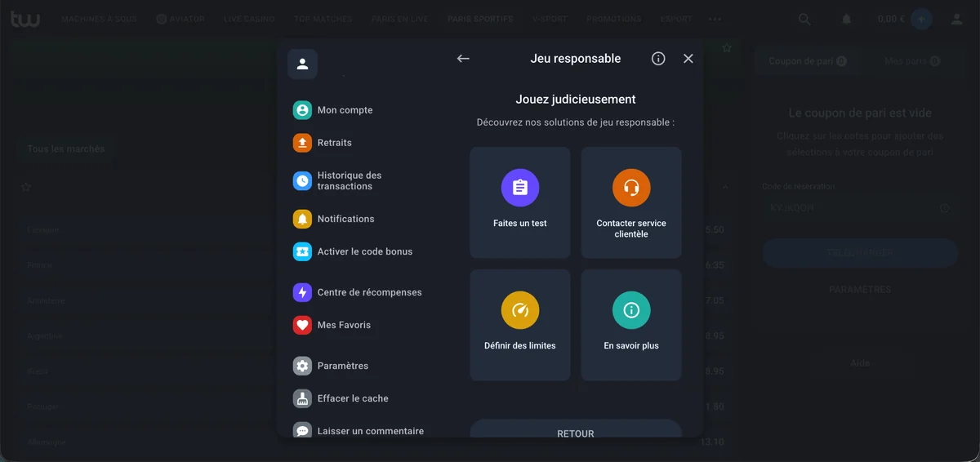Close the Jeu responsable dialog

[x=688, y=59]
